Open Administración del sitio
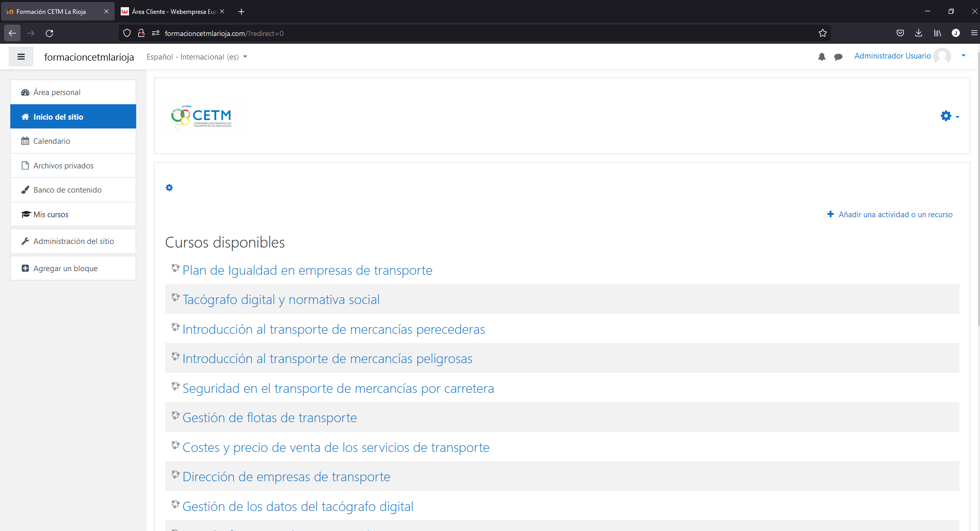 pyautogui.click(x=73, y=241)
